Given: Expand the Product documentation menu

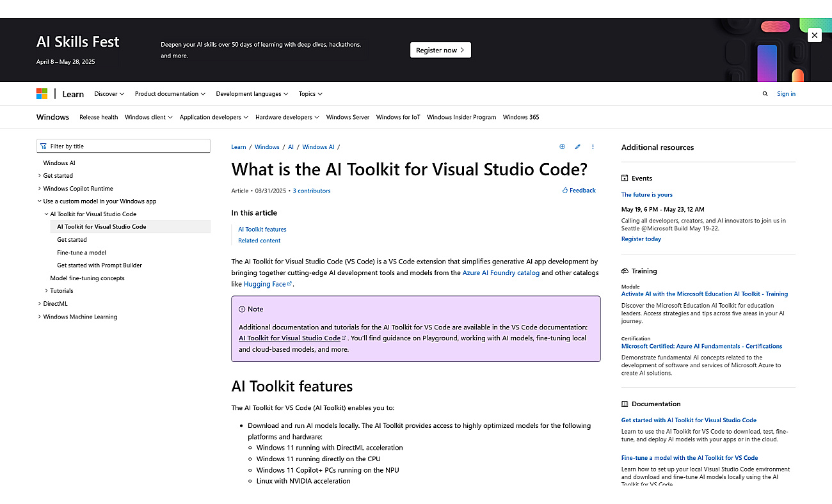Looking at the screenshot, I should [x=170, y=94].
